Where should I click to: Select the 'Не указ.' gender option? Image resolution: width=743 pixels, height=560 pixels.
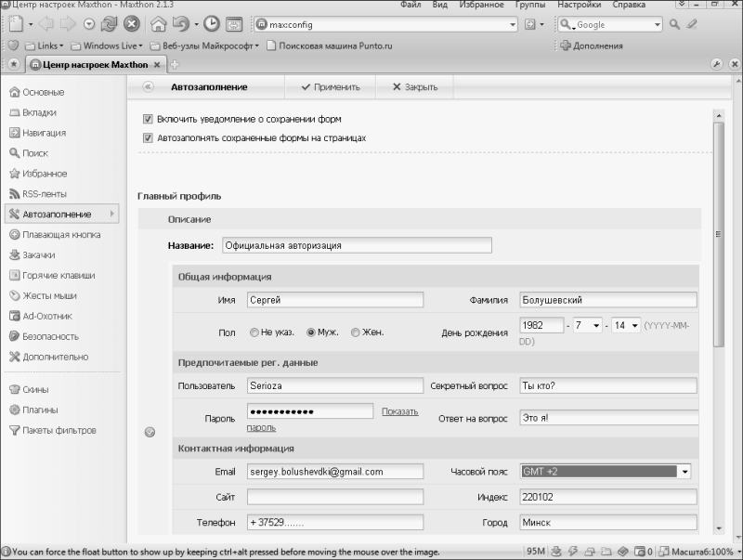(x=254, y=332)
